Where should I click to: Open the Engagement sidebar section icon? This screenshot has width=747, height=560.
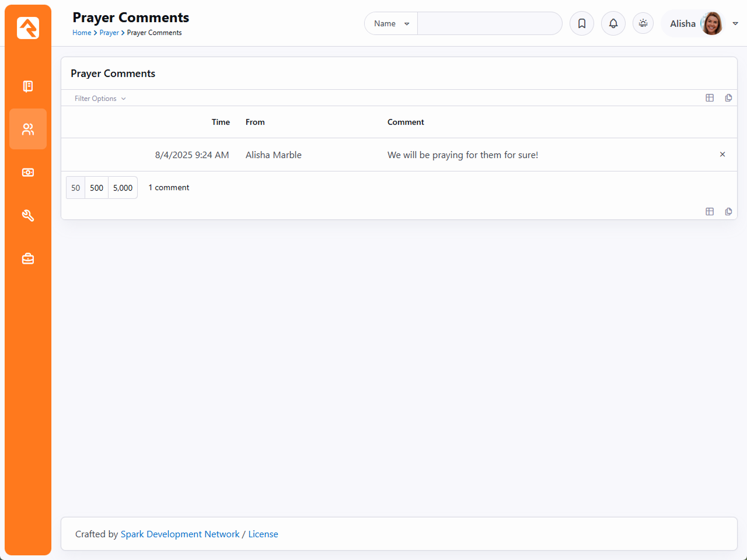tap(28, 86)
